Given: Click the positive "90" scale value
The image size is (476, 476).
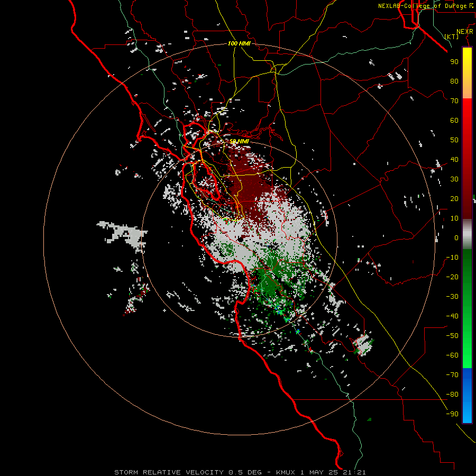Looking at the screenshot, I should tap(454, 62).
